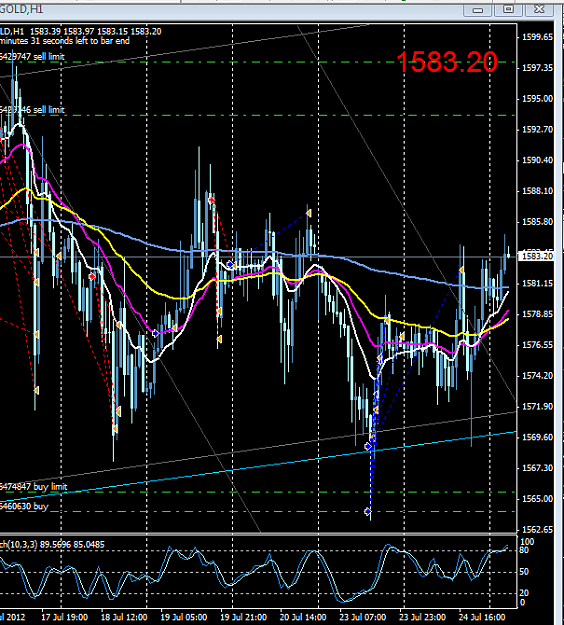
Task: Click the 19 Jul 05:00 time label
Action: (x=184, y=617)
